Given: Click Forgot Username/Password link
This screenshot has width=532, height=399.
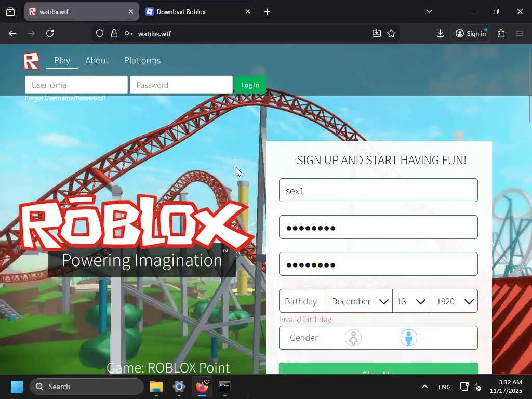Looking at the screenshot, I should coord(65,98).
